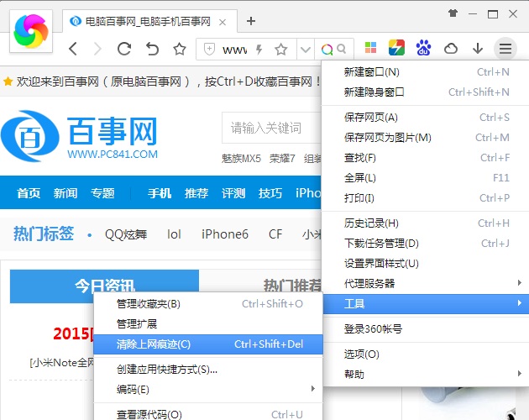
Task: Click the 魅族MX5 search suggestion
Action: pyautogui.click(x=241, y=158)
